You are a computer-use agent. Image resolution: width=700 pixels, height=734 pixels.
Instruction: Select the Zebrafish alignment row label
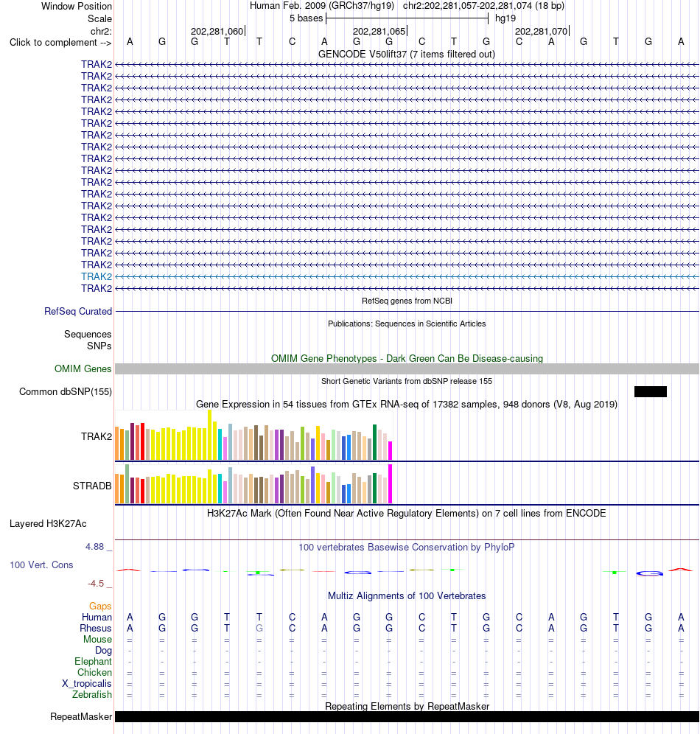pos(92,695)
